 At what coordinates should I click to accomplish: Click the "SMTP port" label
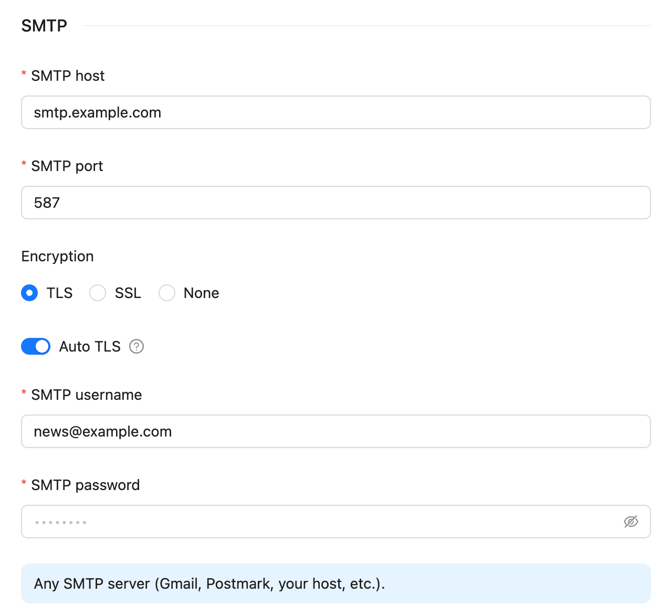click(67, 166)
